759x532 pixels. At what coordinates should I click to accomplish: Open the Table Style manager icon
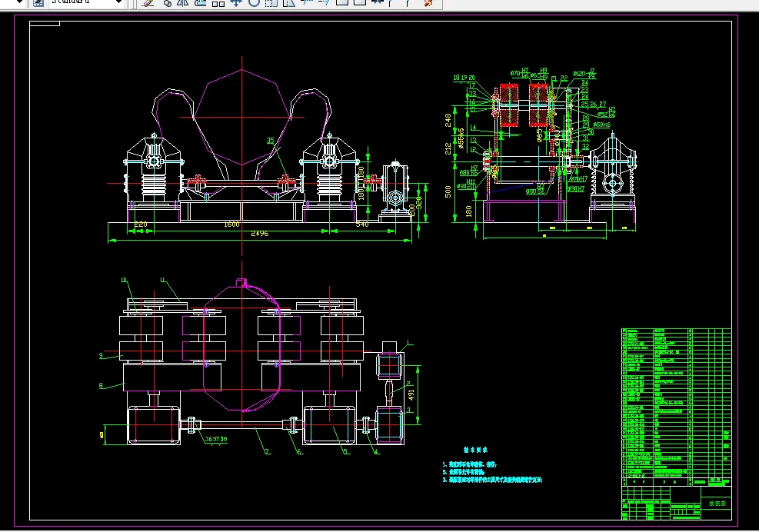[38, 2]
